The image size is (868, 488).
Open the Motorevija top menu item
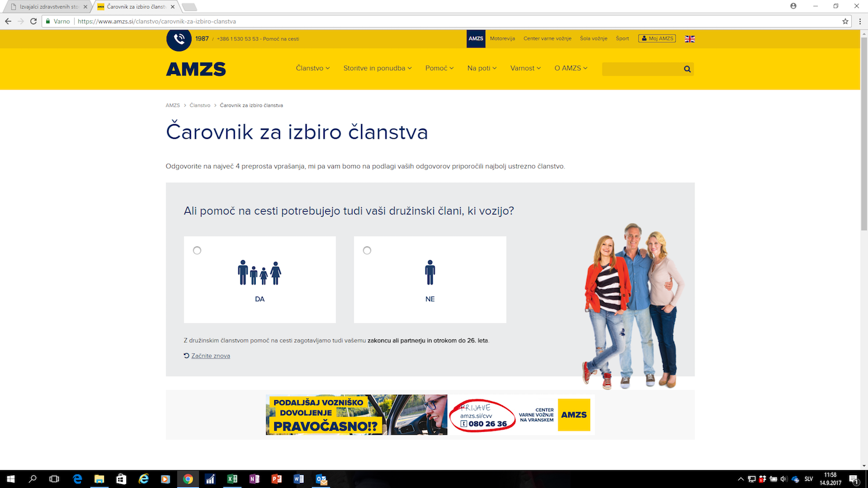pyautogui.click(x=502, y=39)
